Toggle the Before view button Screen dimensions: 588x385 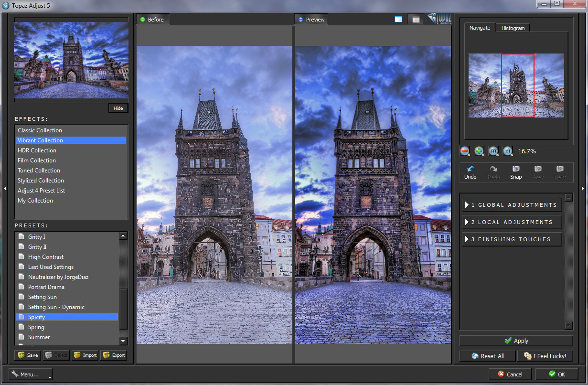[x=152, y=20]
